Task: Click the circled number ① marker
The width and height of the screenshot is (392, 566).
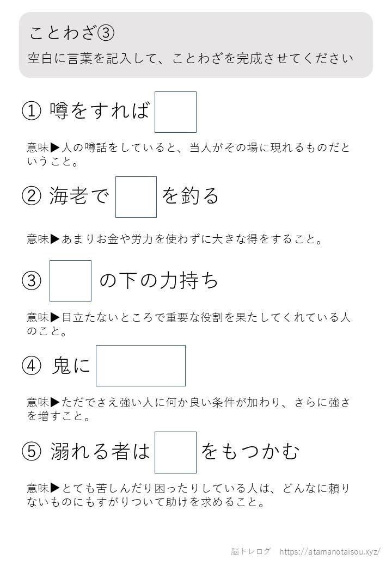Action: click(32, 111)
